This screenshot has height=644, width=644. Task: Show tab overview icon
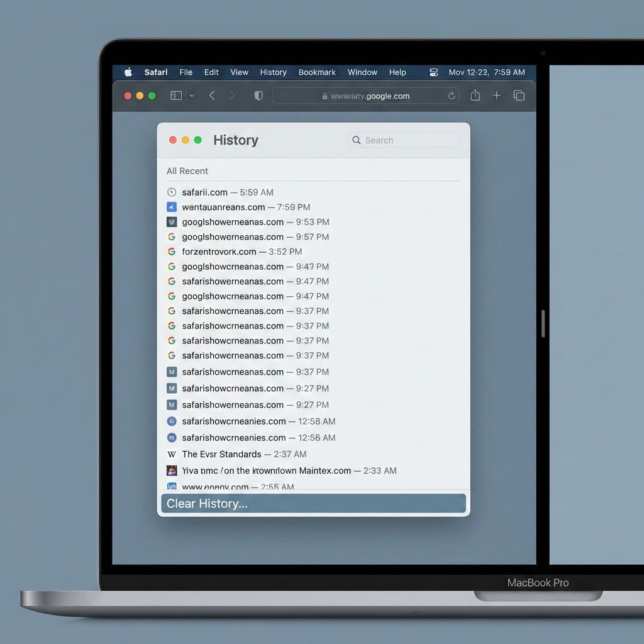(x=519, y=96)
